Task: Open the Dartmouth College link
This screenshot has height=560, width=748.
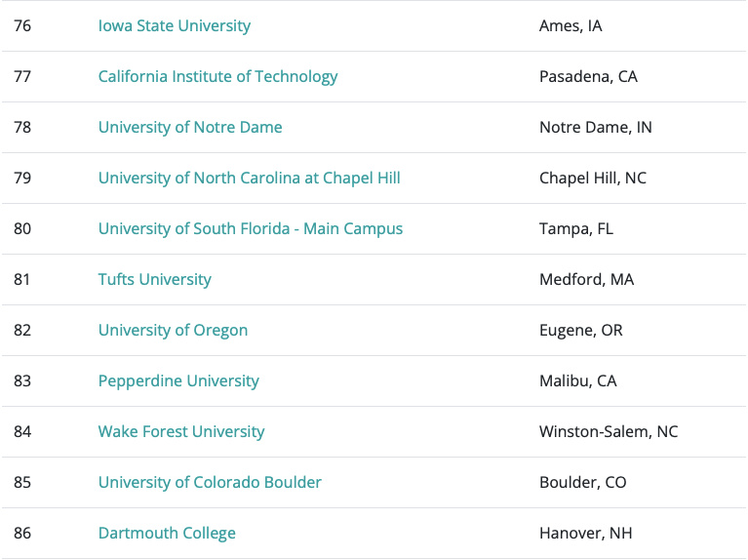Action: 167,534
